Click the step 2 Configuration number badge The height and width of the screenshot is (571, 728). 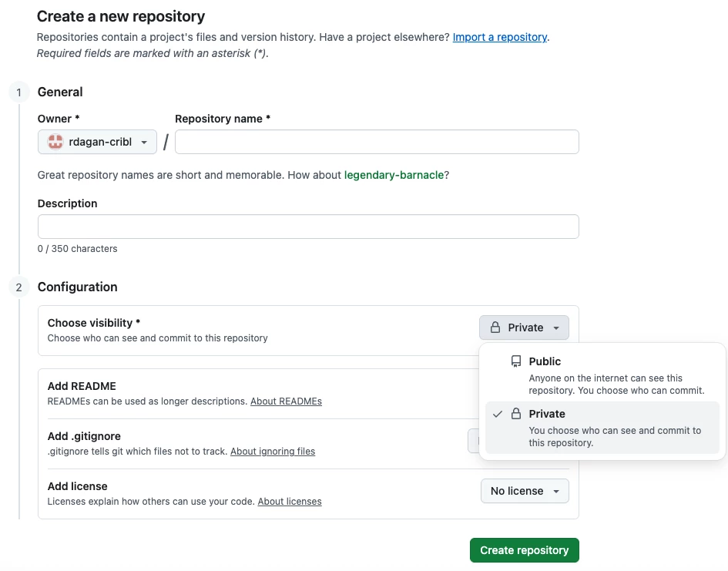(x=19, y=287)
